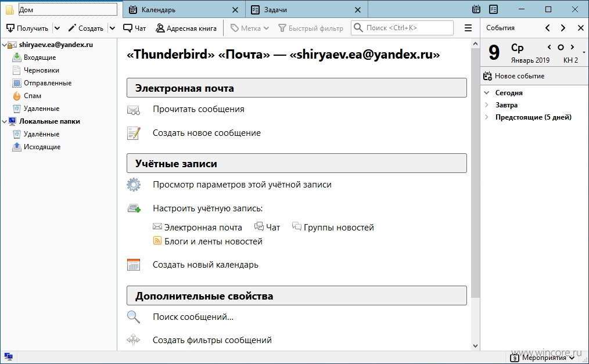589x364 pixels.
Task: Click the notepad-with-pencil compose icon
Action: point(134,133)
